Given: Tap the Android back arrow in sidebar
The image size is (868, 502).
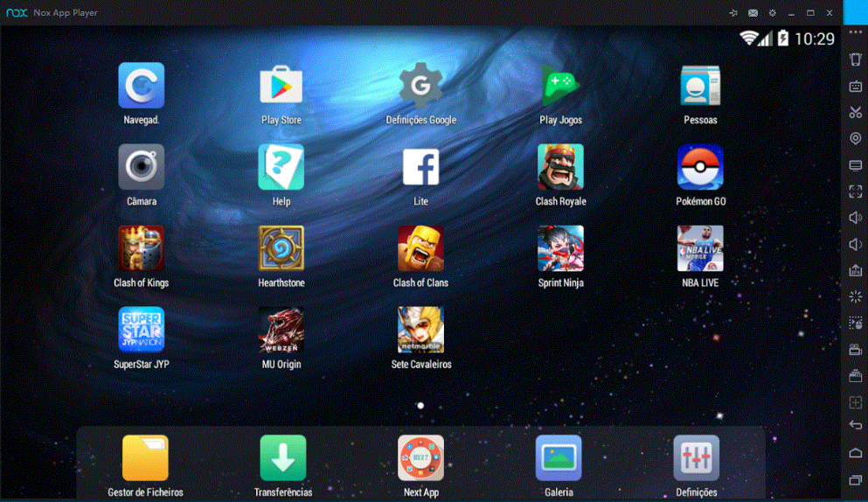Looking at the screenshot, I should click(855, 425).
